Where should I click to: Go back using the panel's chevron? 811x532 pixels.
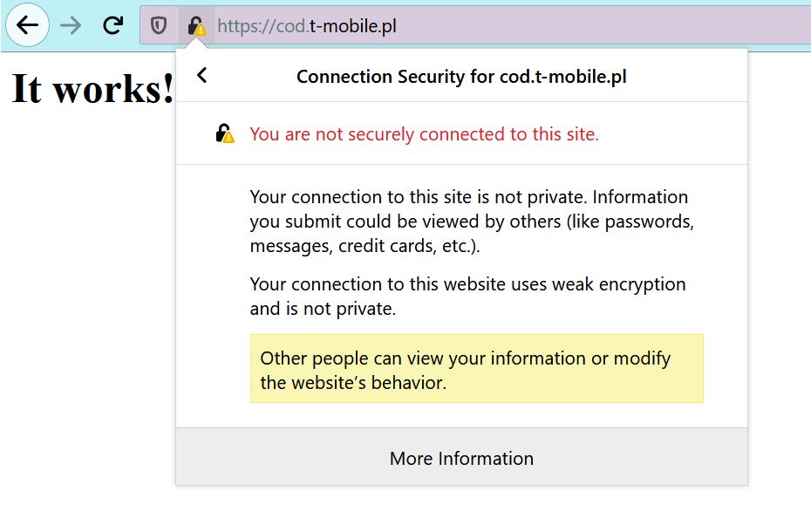pos(202,75)
